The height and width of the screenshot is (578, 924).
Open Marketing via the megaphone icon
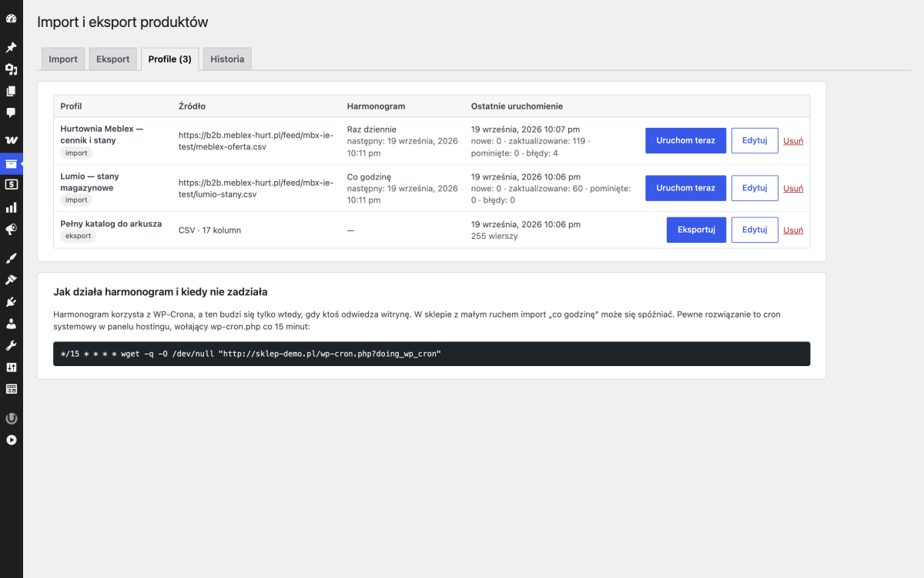12,229
